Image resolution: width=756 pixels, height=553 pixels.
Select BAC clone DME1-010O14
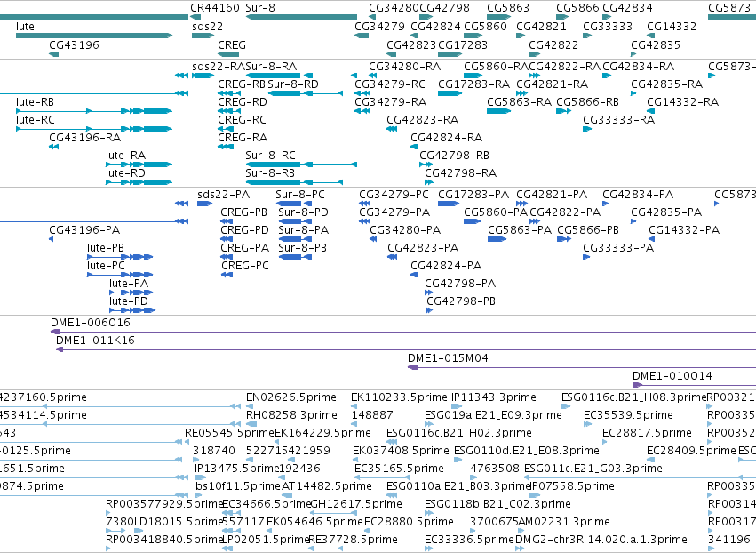click(x=672, y=376)
